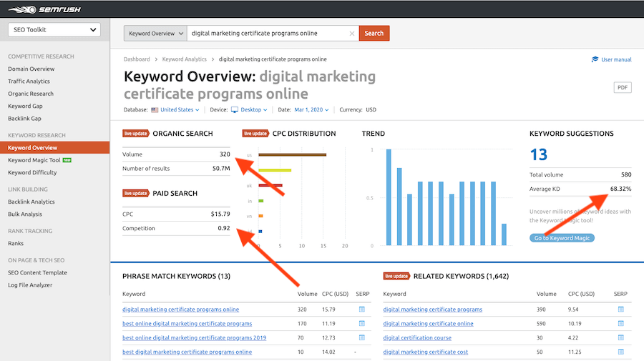The width and height of the screenshot is (644, 361).
Task: Click the Paid Search CPC value $15.79
Action: [220, 214]
